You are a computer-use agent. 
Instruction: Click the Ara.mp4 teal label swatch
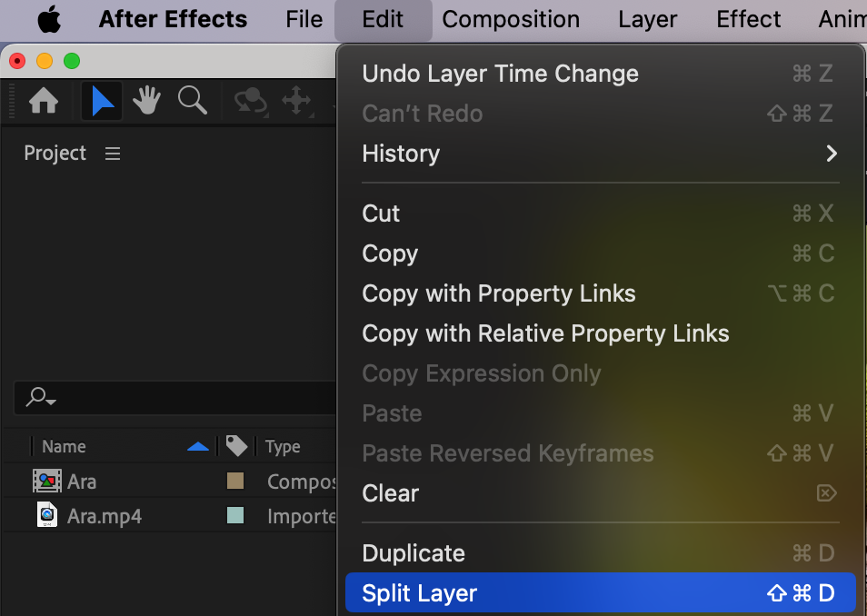(235, 516)
